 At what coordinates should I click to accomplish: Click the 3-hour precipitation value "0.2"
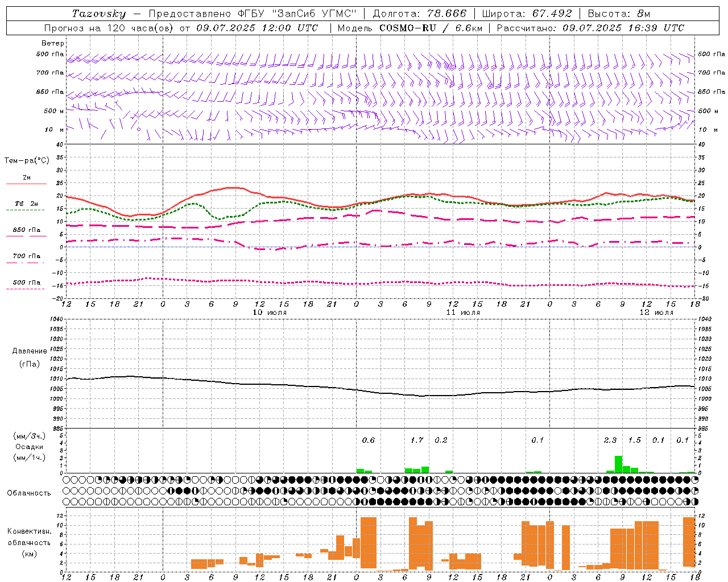[441, 440]
